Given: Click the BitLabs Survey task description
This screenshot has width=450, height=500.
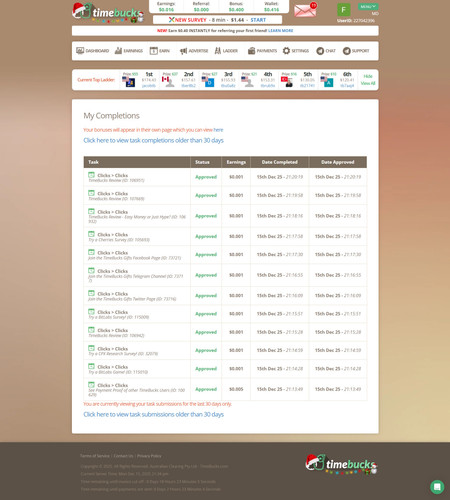Looking at the screenshot, I should (118, 317).
